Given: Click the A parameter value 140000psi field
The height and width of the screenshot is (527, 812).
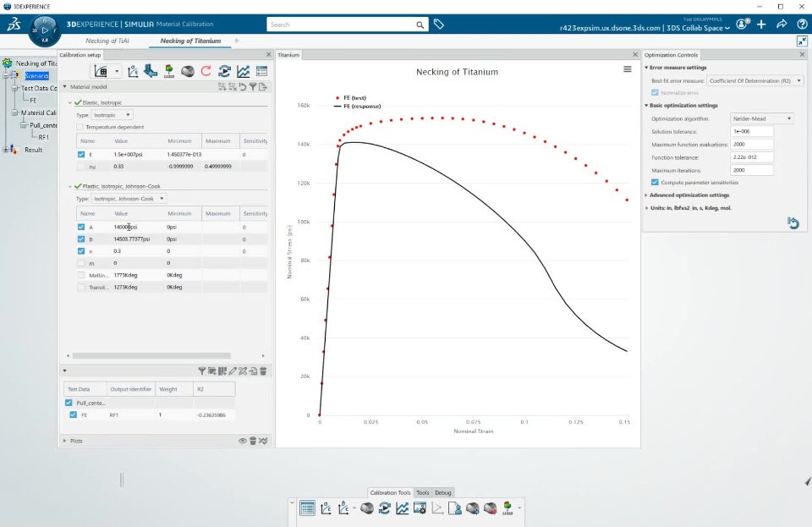Looking at the screenshot, I should pos(138,227).
